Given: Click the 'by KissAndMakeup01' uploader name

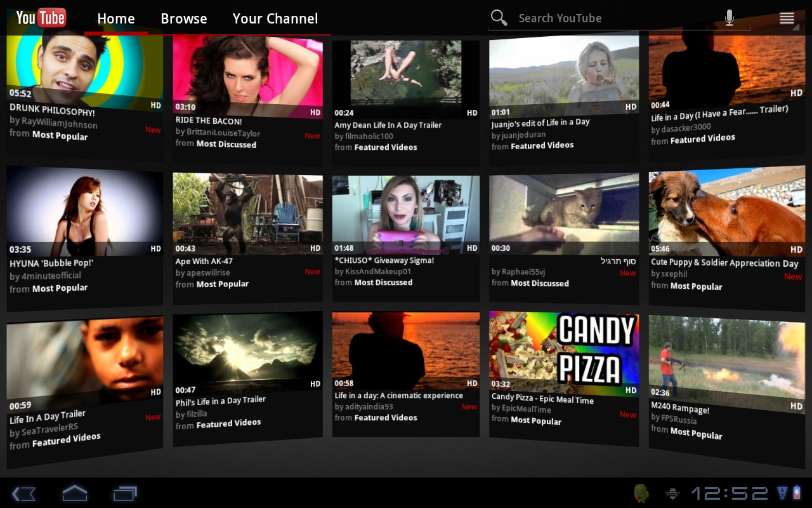Looking at the screenshot, I should (373, 271).
